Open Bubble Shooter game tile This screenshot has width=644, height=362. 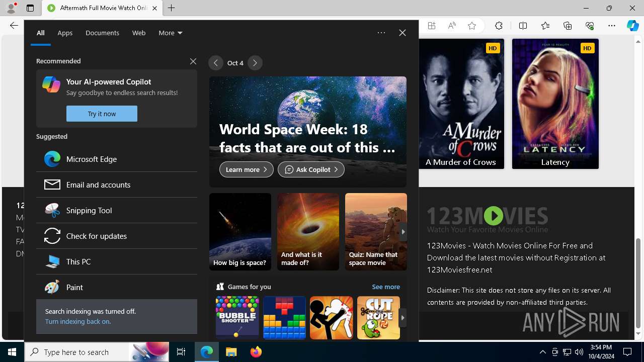pos(237,317)
